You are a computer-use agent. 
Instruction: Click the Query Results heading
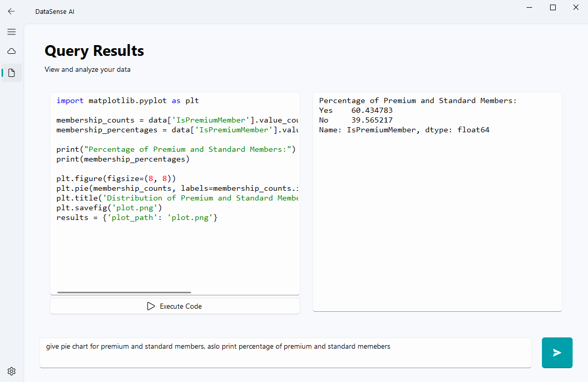(94, 51)
